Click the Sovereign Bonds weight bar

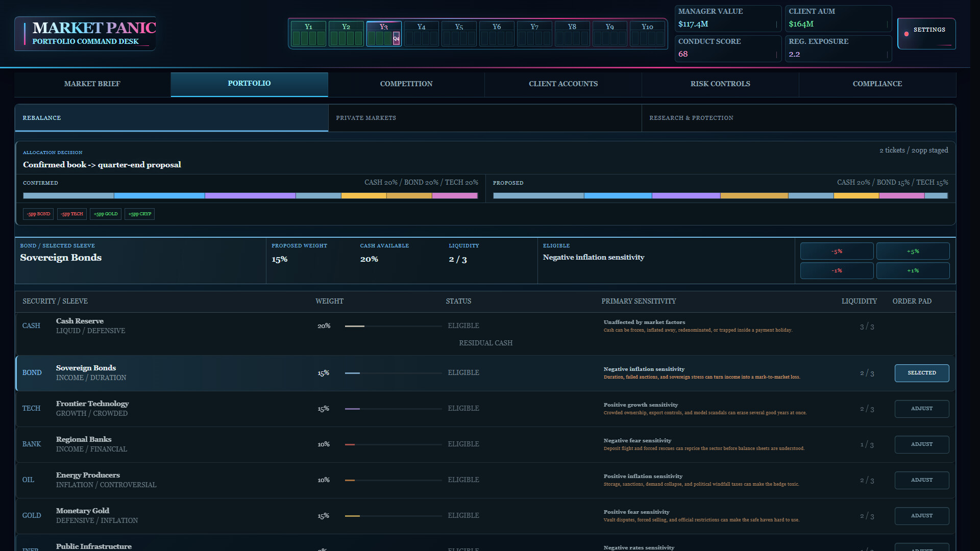(x=393, y=373)
